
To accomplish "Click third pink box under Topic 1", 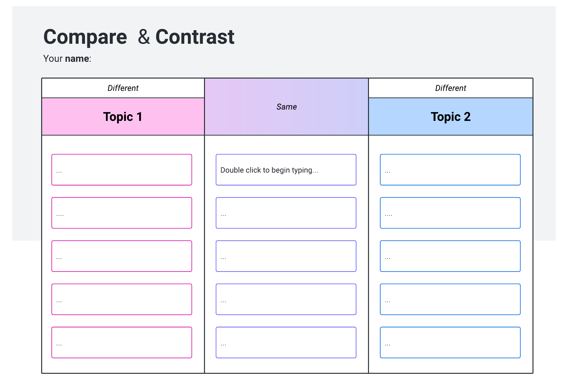I will [x=122, y=256].
